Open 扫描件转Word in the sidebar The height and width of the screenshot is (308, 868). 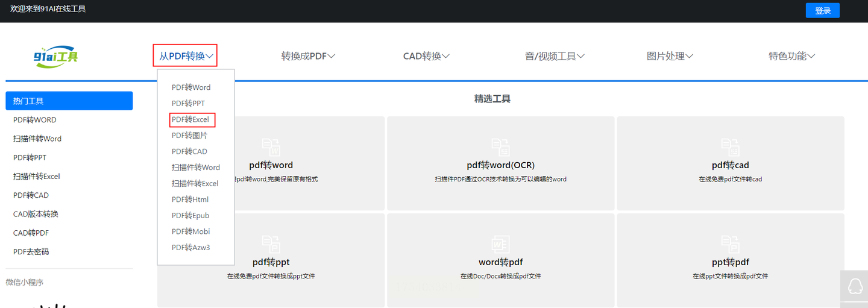pos(37,139)
